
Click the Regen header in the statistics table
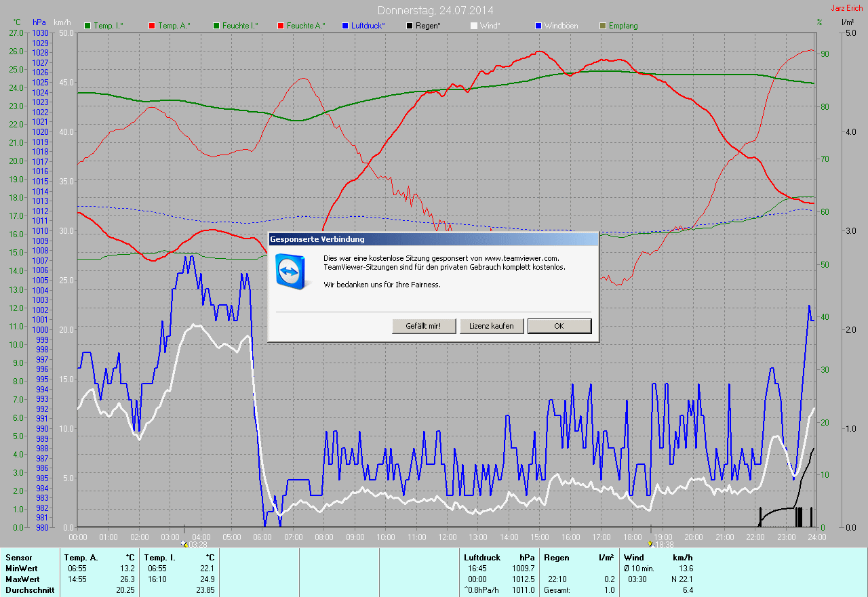[558, 558]
